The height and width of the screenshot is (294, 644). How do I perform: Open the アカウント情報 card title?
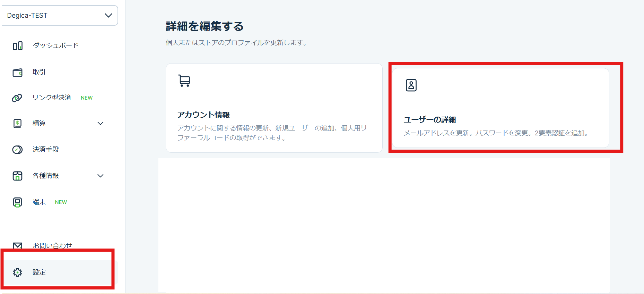coord(203,115)
